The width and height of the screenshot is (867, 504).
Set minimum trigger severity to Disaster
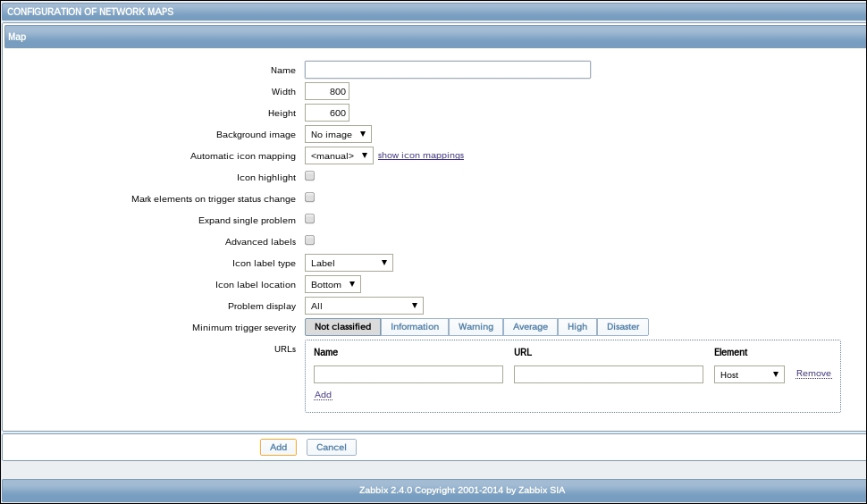[623, 327]
